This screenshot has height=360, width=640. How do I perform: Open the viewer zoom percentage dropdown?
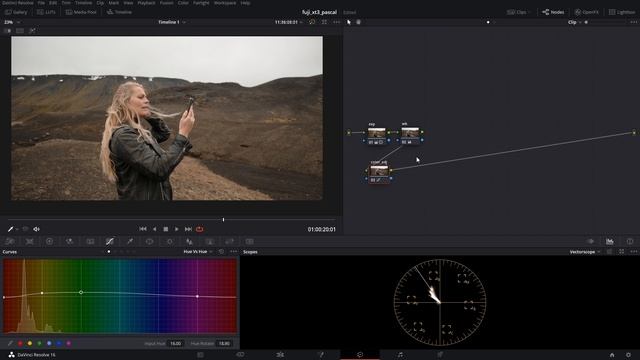click(x=11, y=22)
